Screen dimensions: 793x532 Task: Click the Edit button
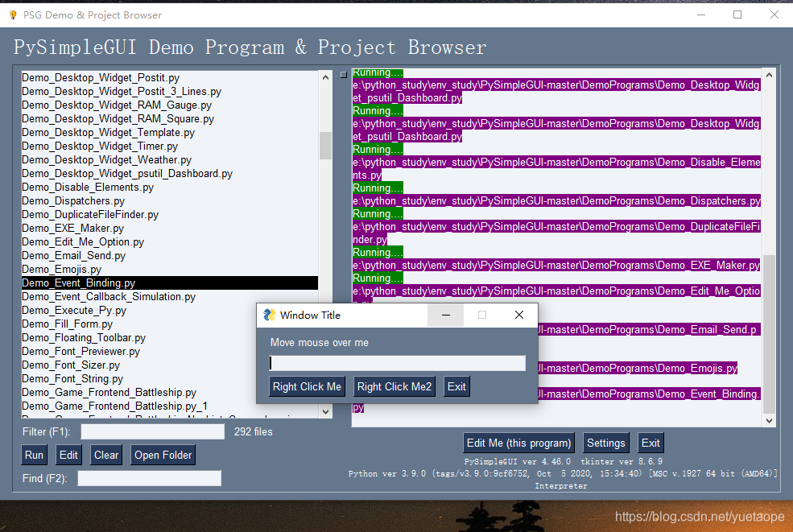68,455
